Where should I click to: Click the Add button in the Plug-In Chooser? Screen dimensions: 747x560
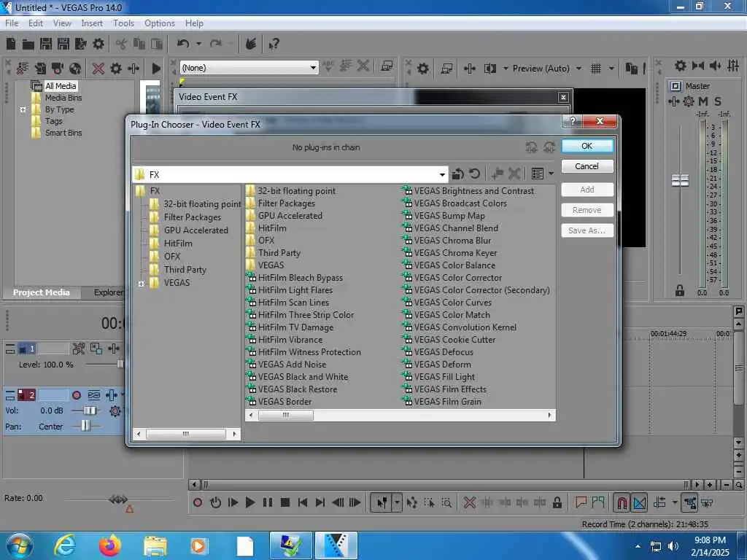click(587, 190)
